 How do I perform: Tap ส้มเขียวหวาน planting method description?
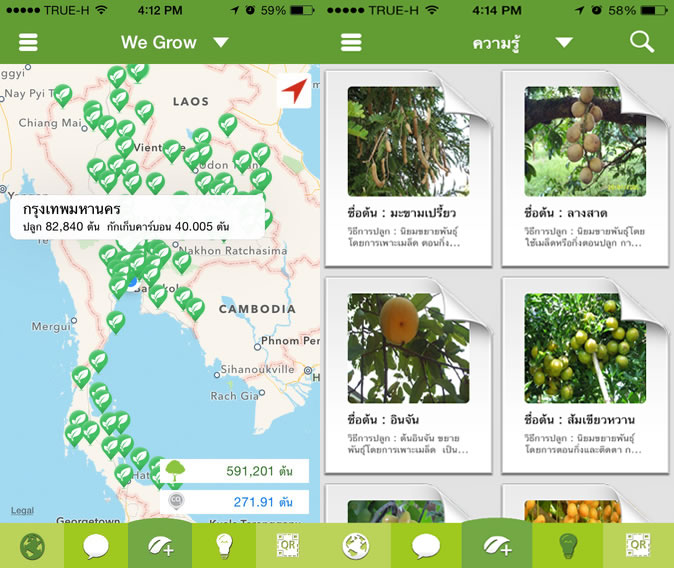coord(583,444)
